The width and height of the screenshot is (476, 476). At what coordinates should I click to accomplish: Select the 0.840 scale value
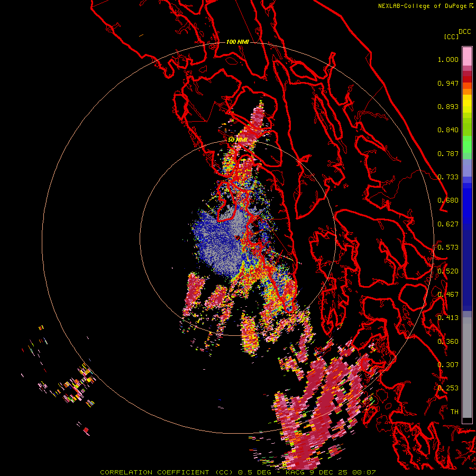point(448,130)
